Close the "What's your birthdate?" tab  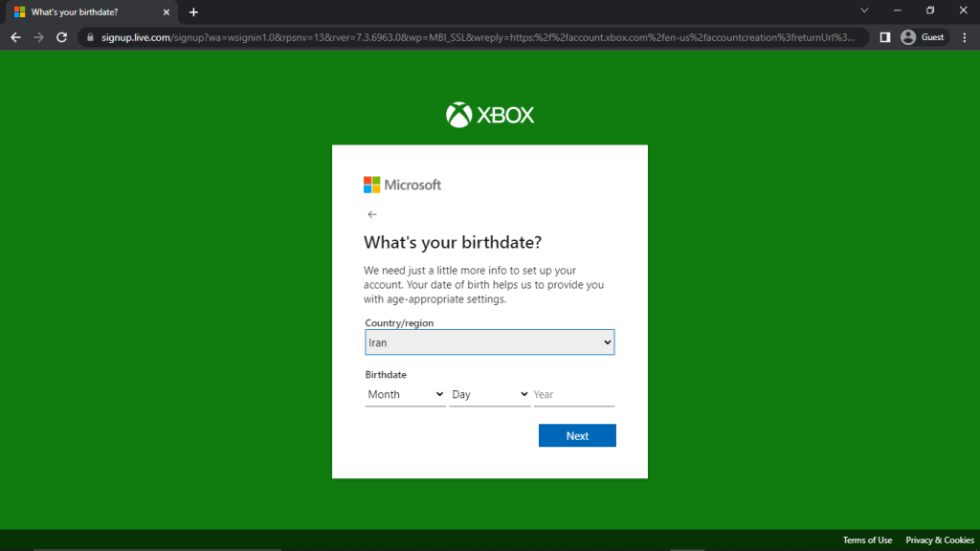pos(167,11)
